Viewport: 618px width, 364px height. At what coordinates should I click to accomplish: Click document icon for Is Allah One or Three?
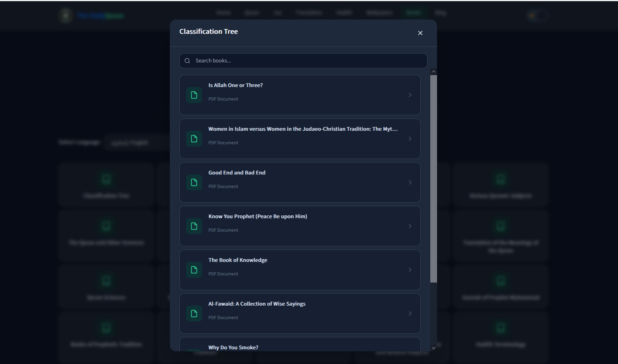pos(194,95)
